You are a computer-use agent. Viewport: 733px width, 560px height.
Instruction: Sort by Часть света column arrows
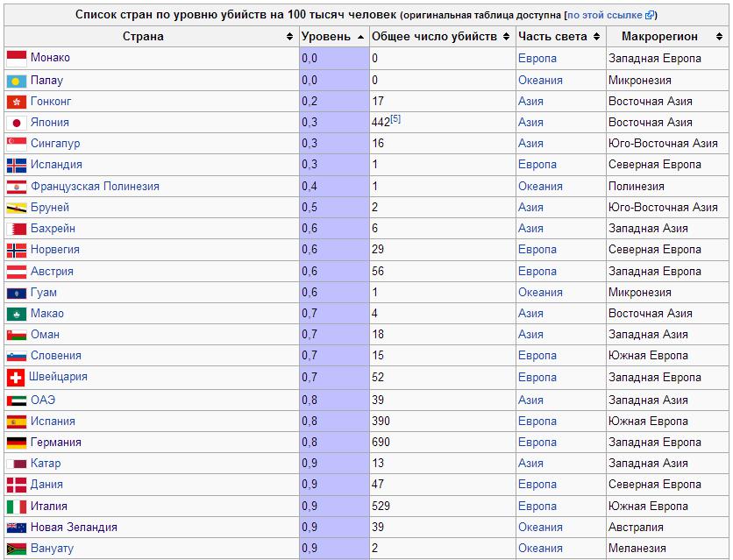[596, 37]
